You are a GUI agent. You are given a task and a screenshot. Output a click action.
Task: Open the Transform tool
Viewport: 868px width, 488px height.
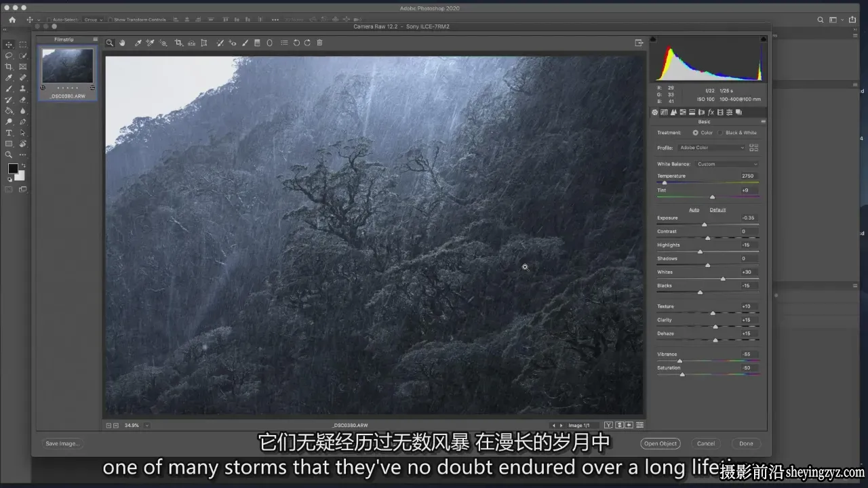[203, 43]
